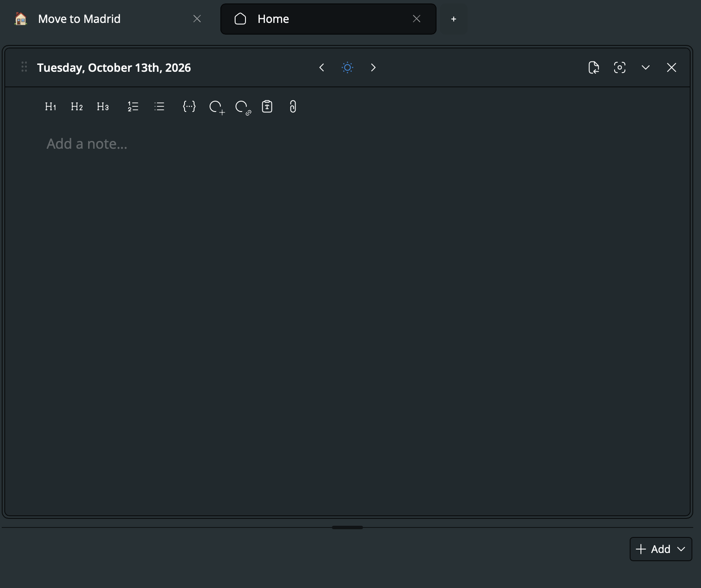Apply Heading 3 formatting
The height and width of the screenshot is (588, 701).
pyautogui.click(x=102, y=107)
